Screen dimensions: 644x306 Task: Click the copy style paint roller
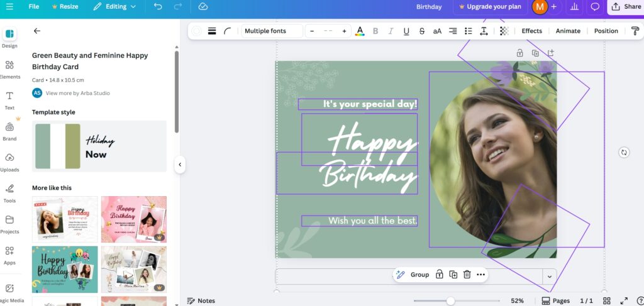click(635, 31)
